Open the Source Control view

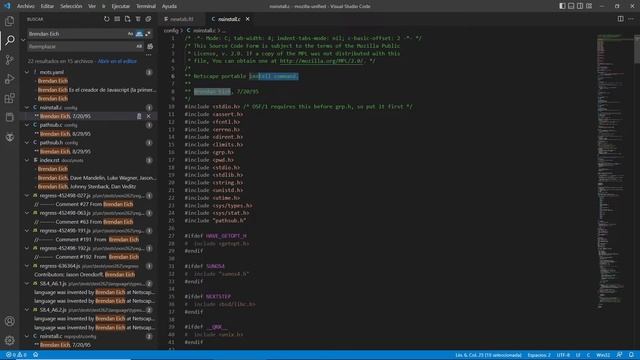[x=9, y=60]
